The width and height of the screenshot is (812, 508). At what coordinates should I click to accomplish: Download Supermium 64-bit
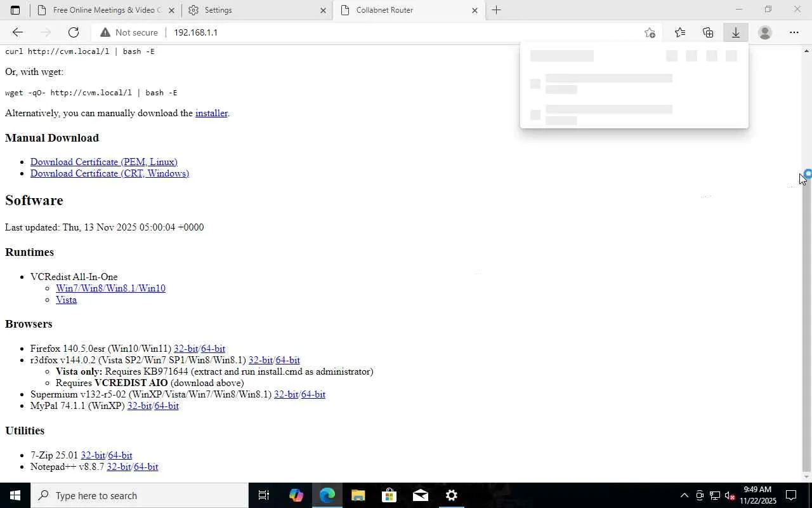click(x=313, y=394)
